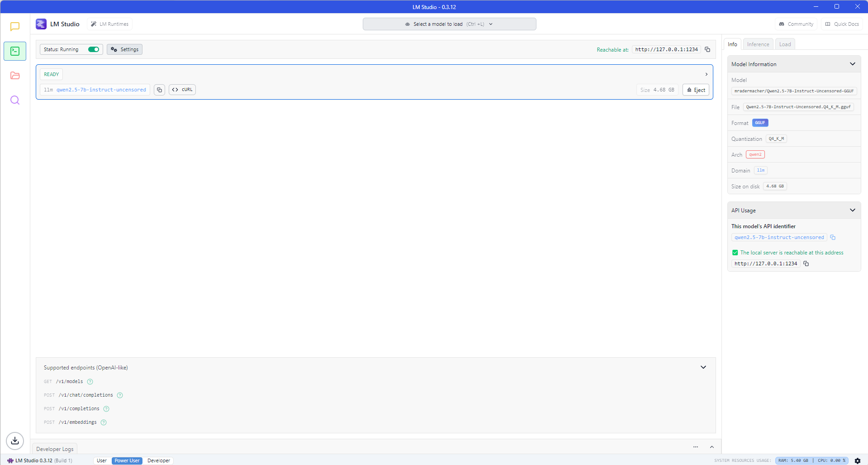The image size is (868, 465).
Task: Select User mode
Action: (102, 460)
